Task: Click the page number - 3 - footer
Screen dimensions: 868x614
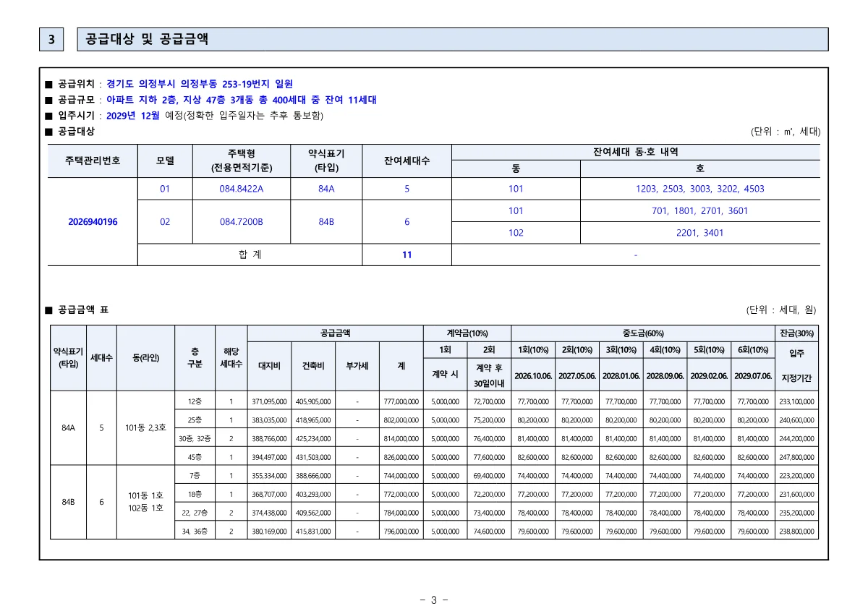Action: pyautogui.click(x=434, y=600)
